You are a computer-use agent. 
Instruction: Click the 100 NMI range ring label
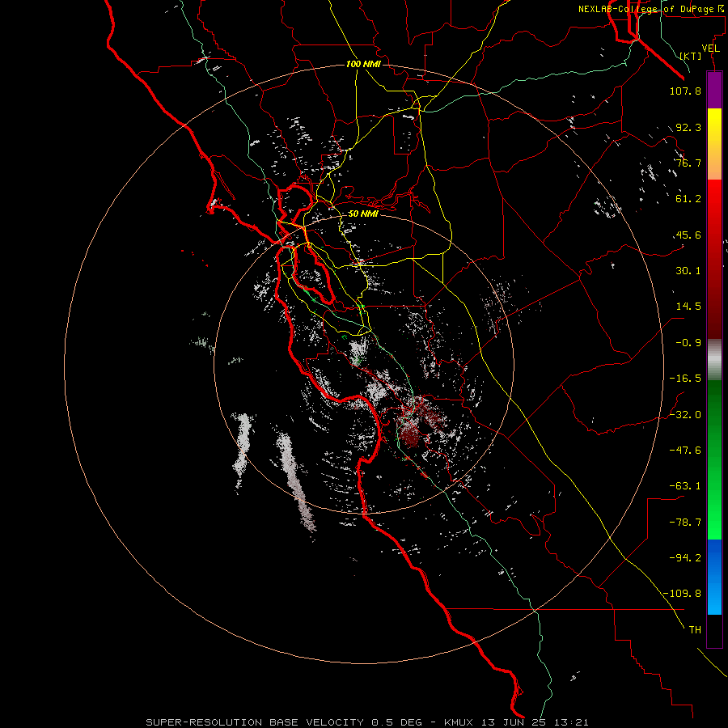(x=363, y=64)
